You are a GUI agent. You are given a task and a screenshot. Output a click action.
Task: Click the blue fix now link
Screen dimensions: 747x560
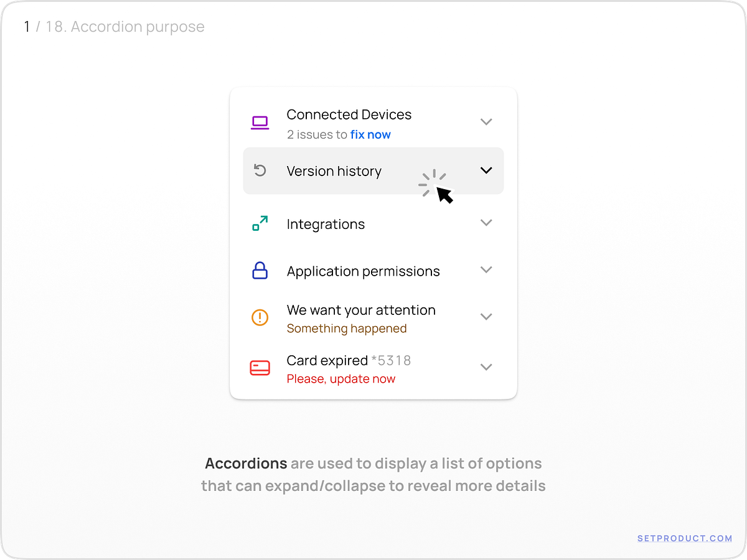click(370, 134)
